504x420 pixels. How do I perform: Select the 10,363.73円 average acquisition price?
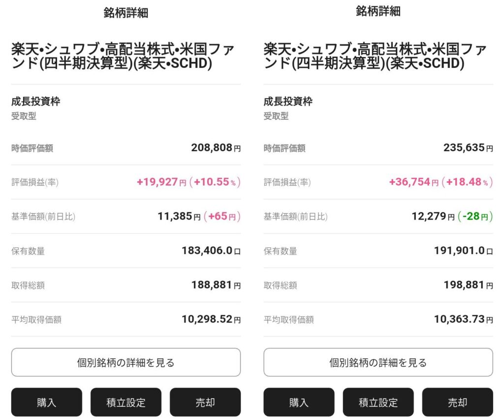463,320
